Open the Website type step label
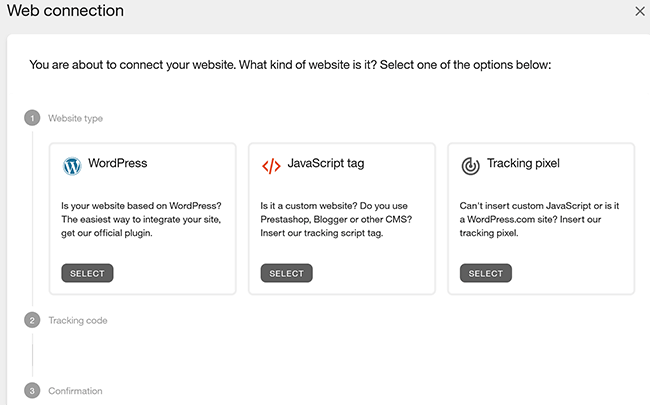 (x=76, y=118)
